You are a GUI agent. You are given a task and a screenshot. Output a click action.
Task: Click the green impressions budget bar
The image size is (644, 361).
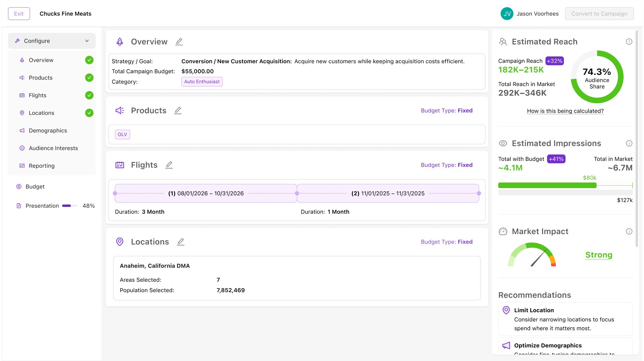pos(547,185)
